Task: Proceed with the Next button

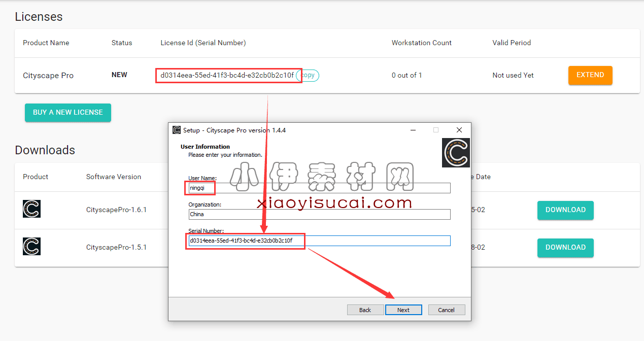Action: [403, 310]
